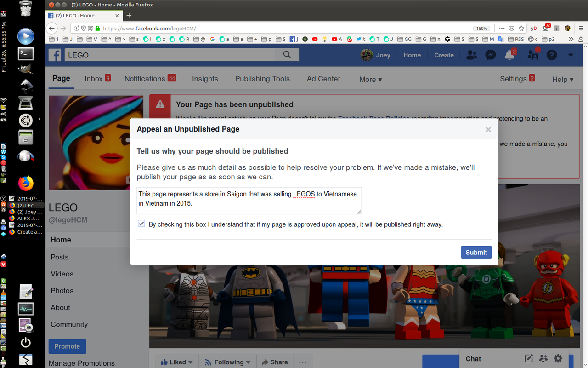588x368 pixels.
Task: Click the 150% zoom level indicator
Action: point(482,28)
